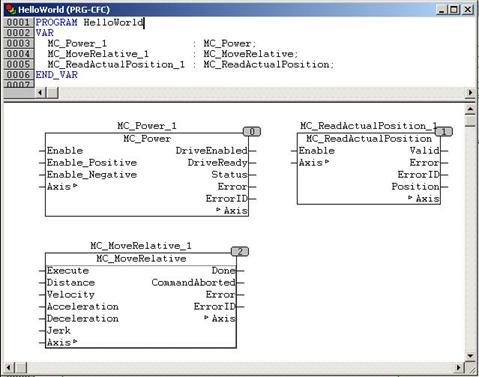The height and width of the screenshot is (377, 479).
Task: Select MC_ReadActualPosition block type header
Action: point(369,139)
